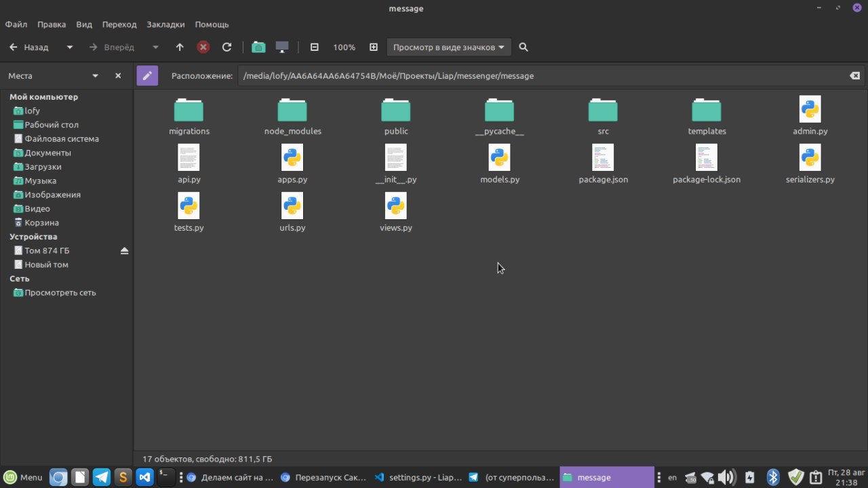This screenshot has height=488, width=868.
Task: Open the Menu button in the taskbar
Action: 24,477
